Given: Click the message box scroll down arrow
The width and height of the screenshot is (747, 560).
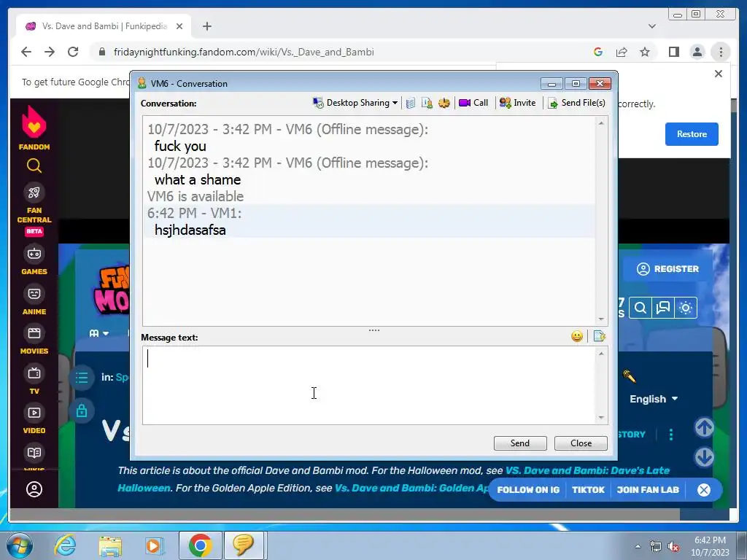Looking at the screenshot, I should point(601,418).
